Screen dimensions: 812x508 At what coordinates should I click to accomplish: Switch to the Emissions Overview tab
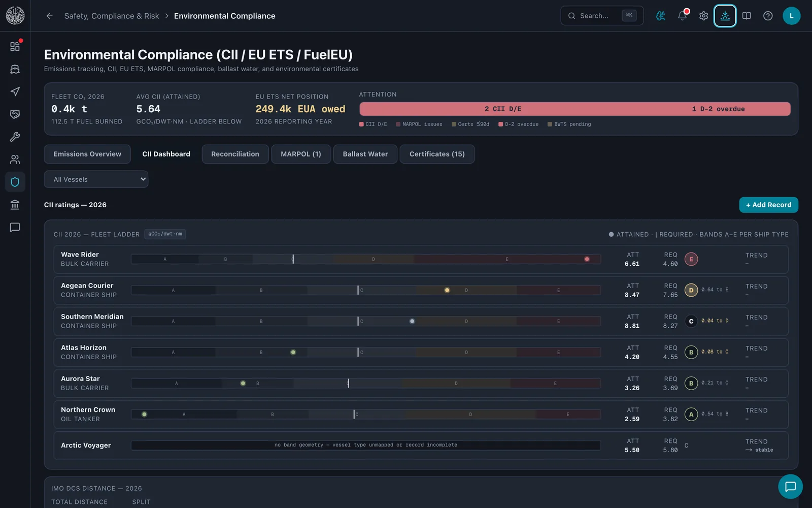click(87, 154)
